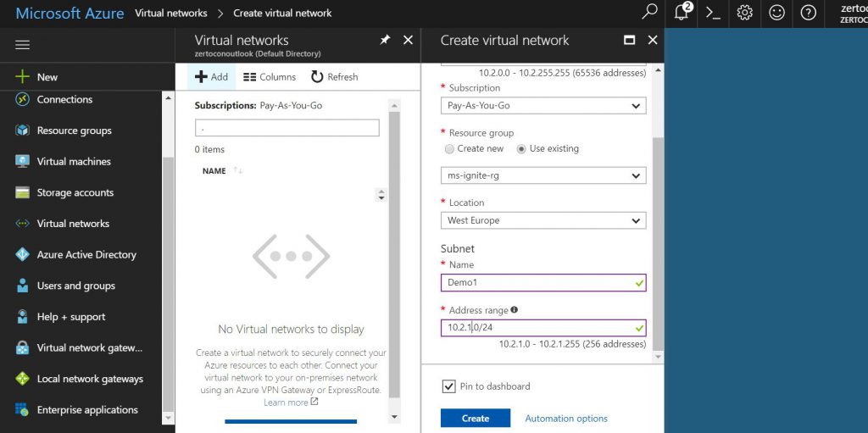
Task: Open the notifications bell icon
Action: tap(682, 13)
